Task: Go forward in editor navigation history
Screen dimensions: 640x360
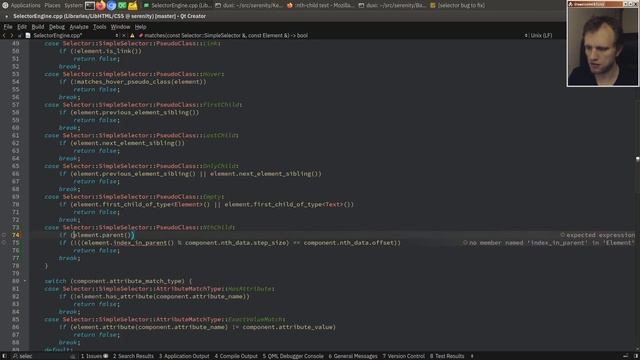Action: [11, 36]
